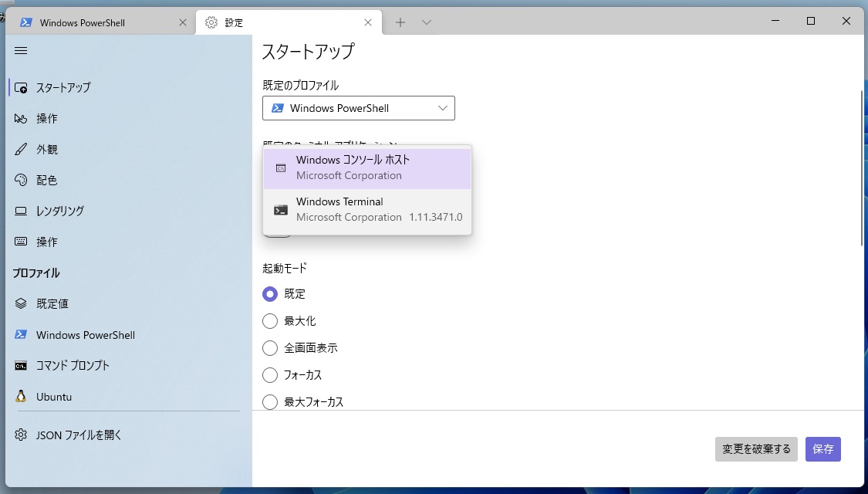
Task: Open the 既定のプロファイル dropdown
Action: (x=359, y=108)
